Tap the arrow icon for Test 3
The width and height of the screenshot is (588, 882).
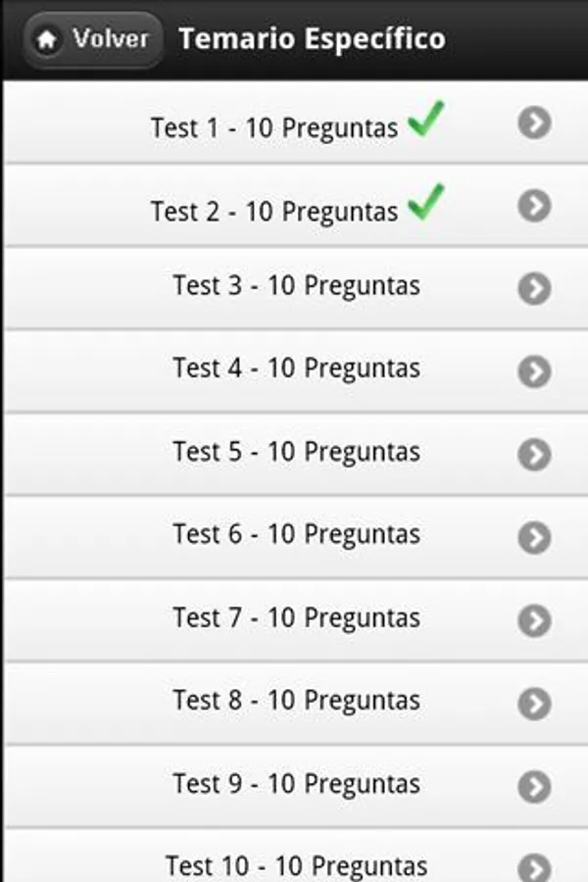click(534, 288)
